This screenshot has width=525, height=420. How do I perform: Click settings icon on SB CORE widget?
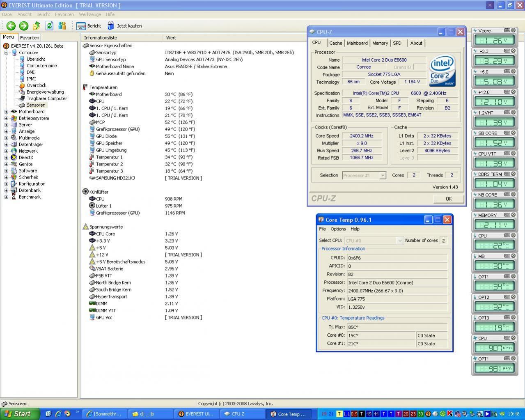507,133
